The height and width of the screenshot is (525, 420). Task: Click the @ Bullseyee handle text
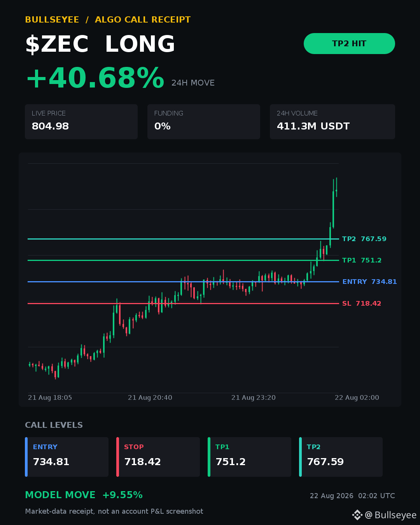[390, 515]
